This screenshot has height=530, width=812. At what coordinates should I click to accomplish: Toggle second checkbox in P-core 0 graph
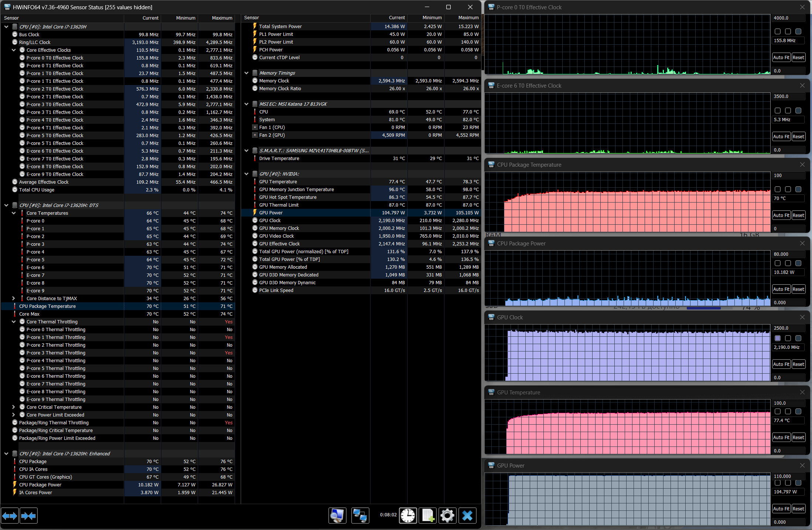788,32
